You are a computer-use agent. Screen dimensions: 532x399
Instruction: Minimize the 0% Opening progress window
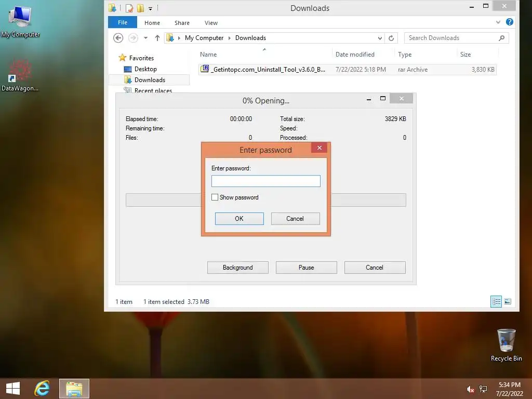coord(369,99)
